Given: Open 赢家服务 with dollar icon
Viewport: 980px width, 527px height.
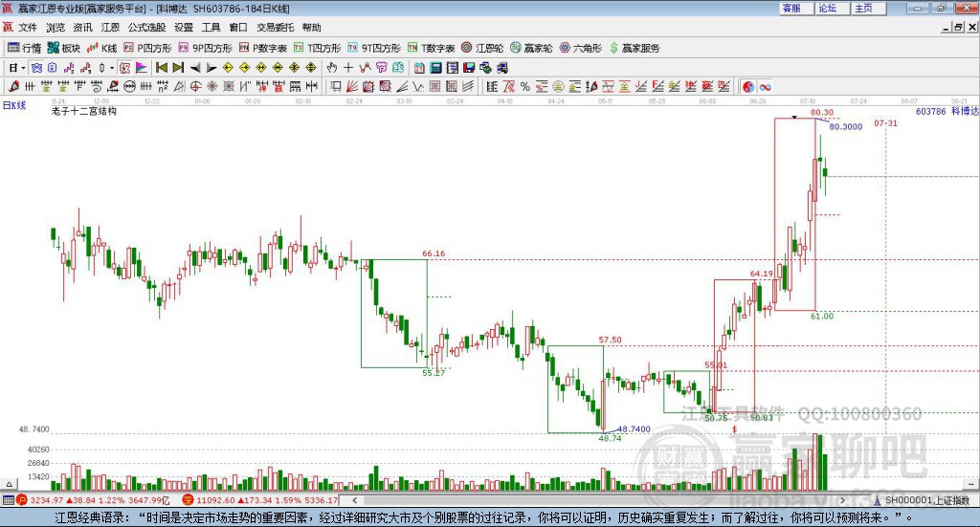Looking at the screenshot, I should [635, 48].
